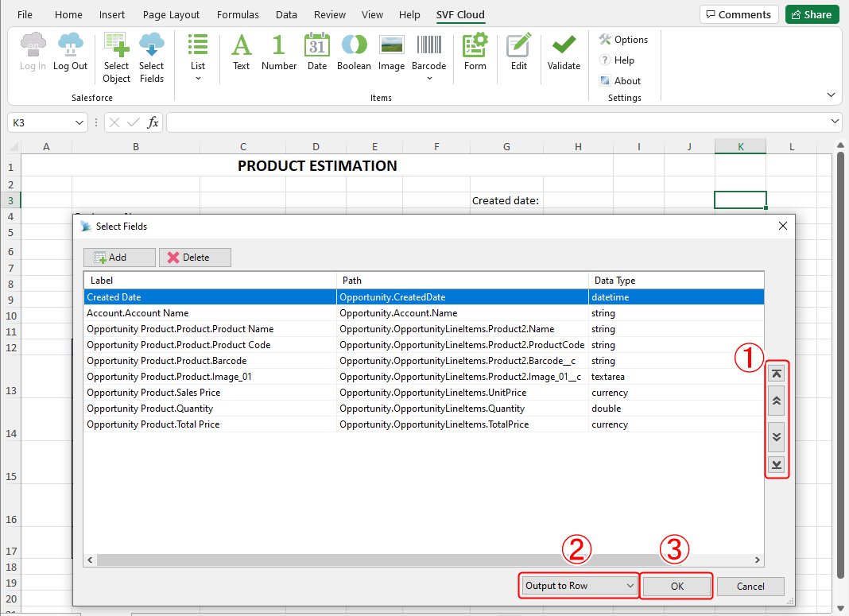849x616 pixels.
Task: Switch to the Review tab
Action: click(x=330, y=14)
